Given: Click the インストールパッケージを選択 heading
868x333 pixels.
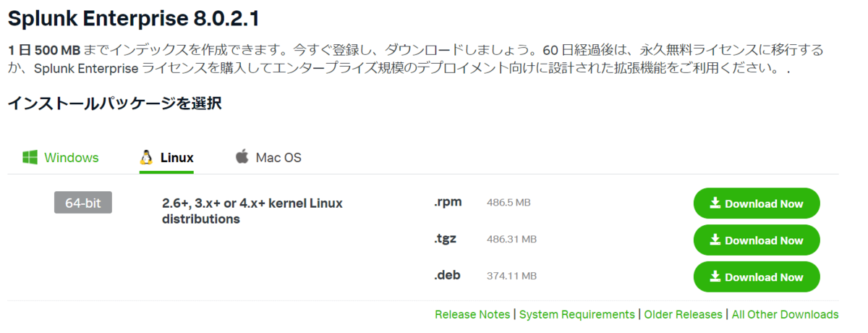Looking at the screenshot, I should click(x=114, y=104).
